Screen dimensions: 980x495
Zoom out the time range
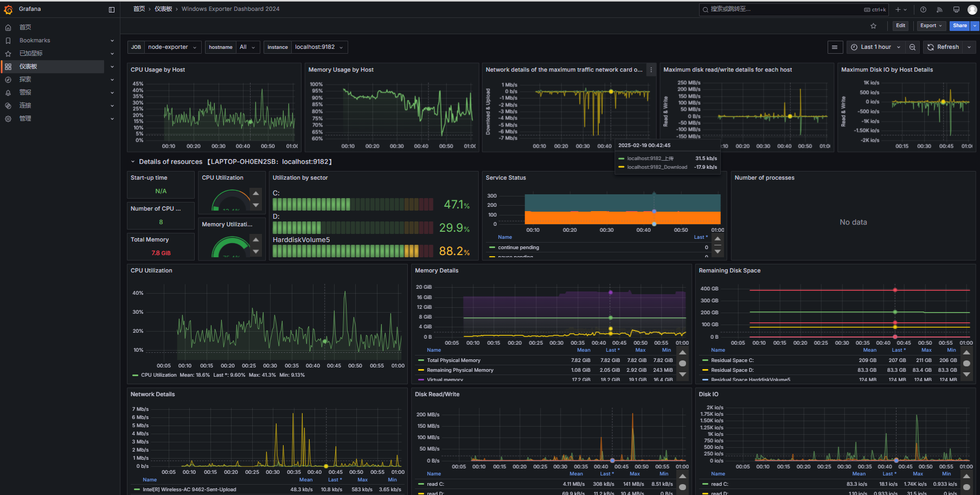[912, 47]
